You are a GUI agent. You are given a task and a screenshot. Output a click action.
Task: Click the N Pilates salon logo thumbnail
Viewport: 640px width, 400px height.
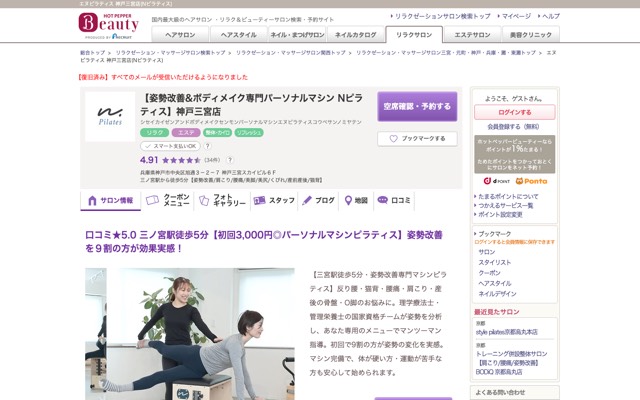coord(110,117)
